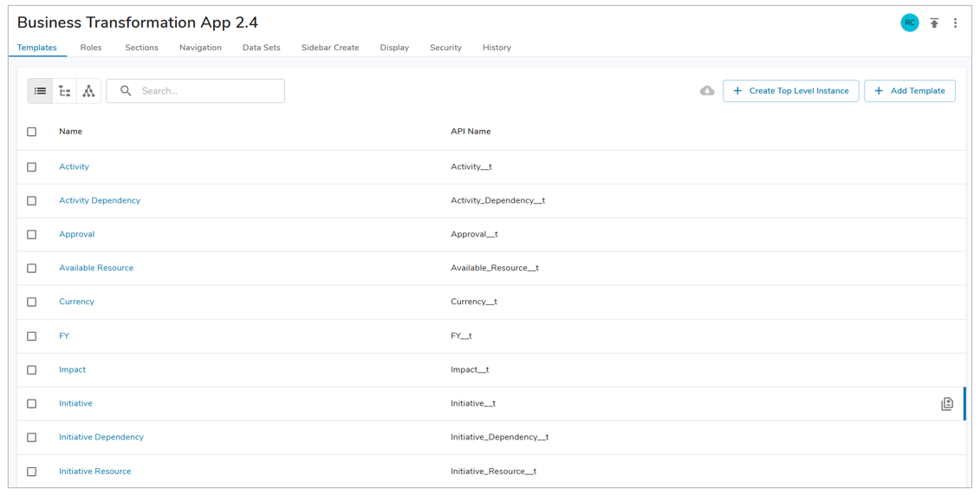Open the Roles tab
980x495 pixels.
91,48
